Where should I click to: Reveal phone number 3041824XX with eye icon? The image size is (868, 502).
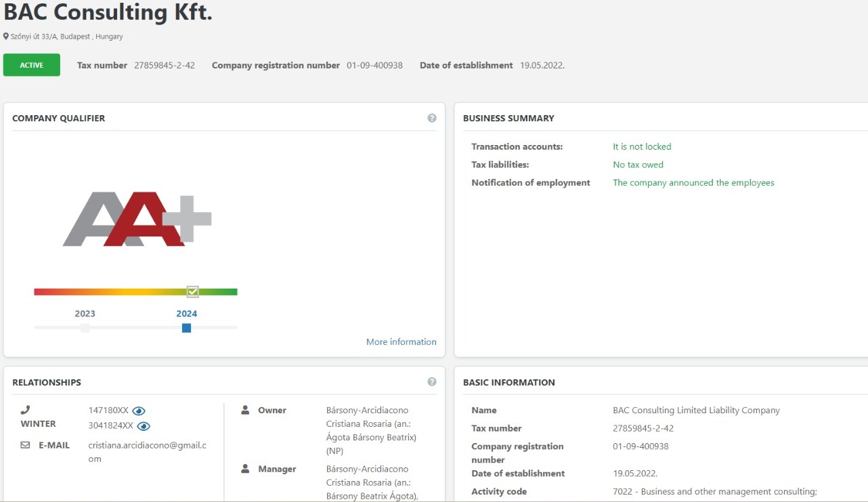pos(144,426)
